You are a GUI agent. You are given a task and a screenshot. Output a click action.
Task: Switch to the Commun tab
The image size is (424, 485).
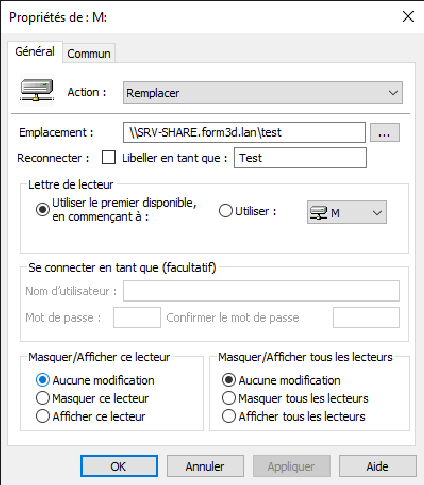pyautogui.click(x=89, y=53)
